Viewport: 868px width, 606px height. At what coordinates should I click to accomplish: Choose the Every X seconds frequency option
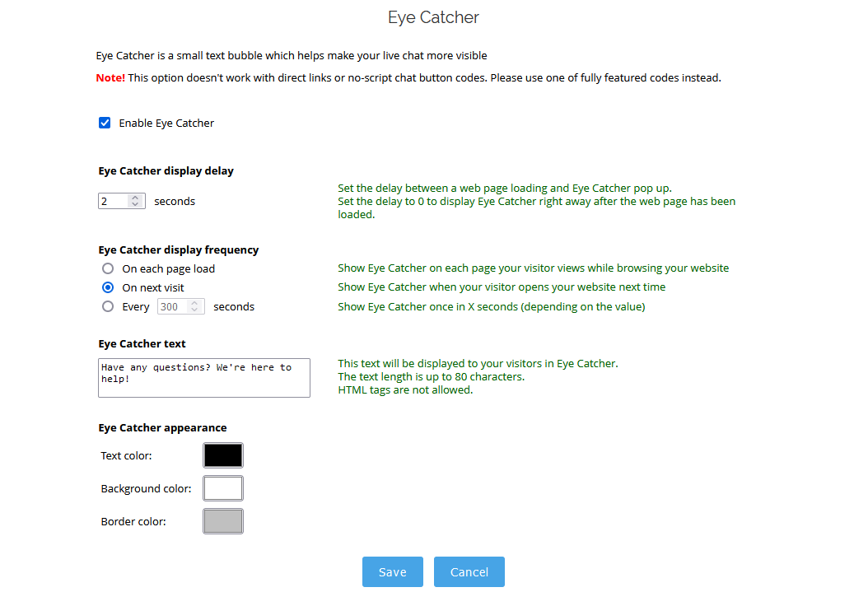click(x=107, y=306)
